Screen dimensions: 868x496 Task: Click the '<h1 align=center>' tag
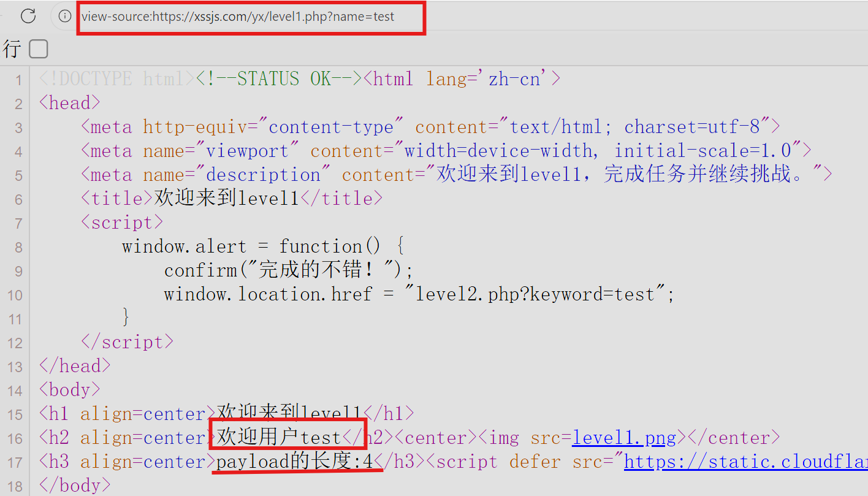coord(128,414)
